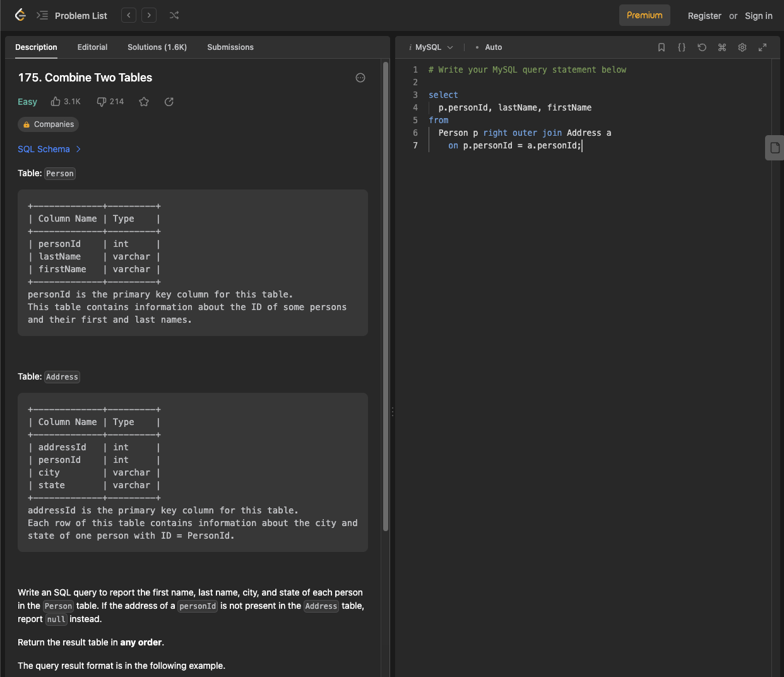Open editor settings gear icon
The height and width of the screenshot is (677, 784).
(x=742, y=47)
